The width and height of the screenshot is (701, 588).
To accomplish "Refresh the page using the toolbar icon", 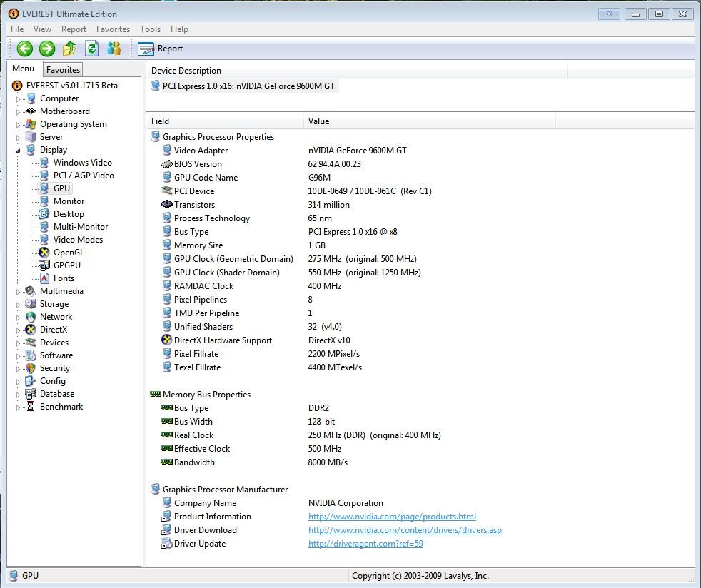I will pos(91,49).
